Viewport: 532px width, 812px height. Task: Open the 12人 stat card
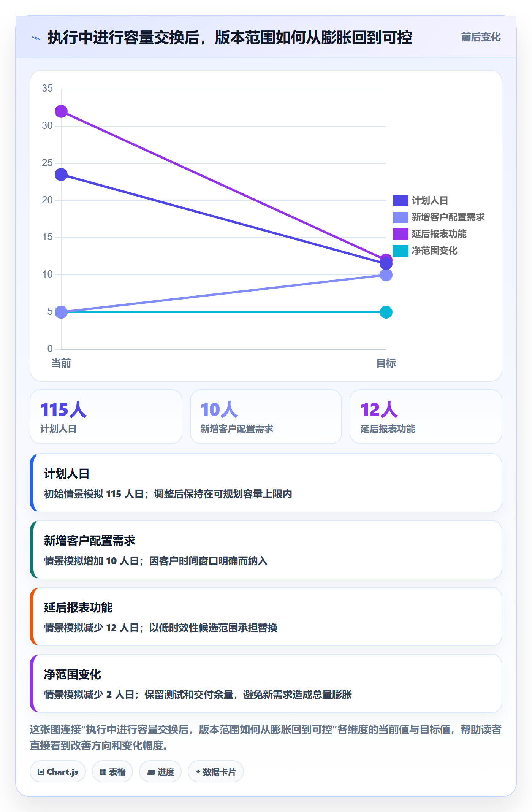click(x=426, y=417)
